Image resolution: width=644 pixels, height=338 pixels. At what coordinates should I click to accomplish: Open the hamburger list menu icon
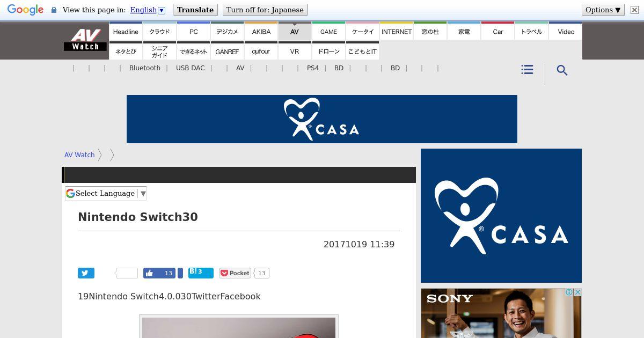527,70
